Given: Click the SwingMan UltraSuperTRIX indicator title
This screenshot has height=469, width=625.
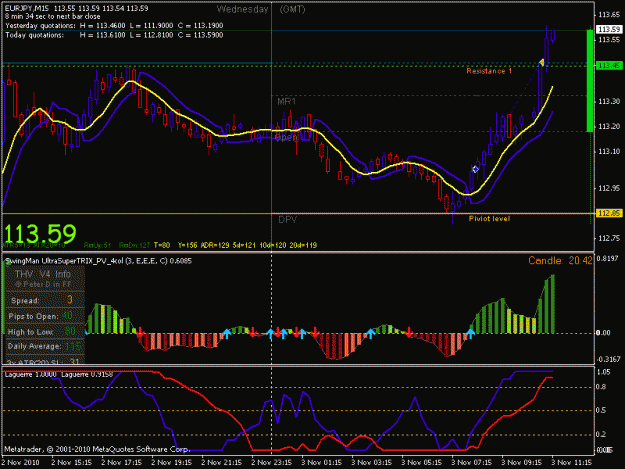Looking at the screenshot, I should tap(98, 261).
